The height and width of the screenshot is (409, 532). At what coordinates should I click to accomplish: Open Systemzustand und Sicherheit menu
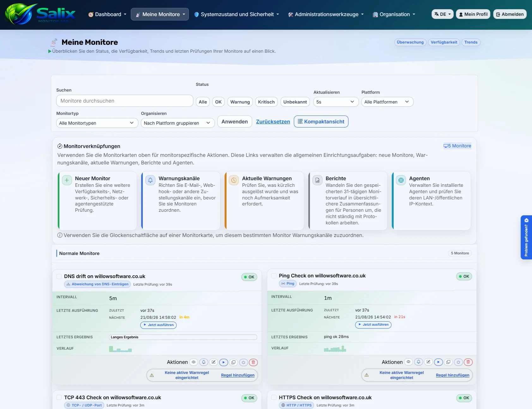pos(237,14)
